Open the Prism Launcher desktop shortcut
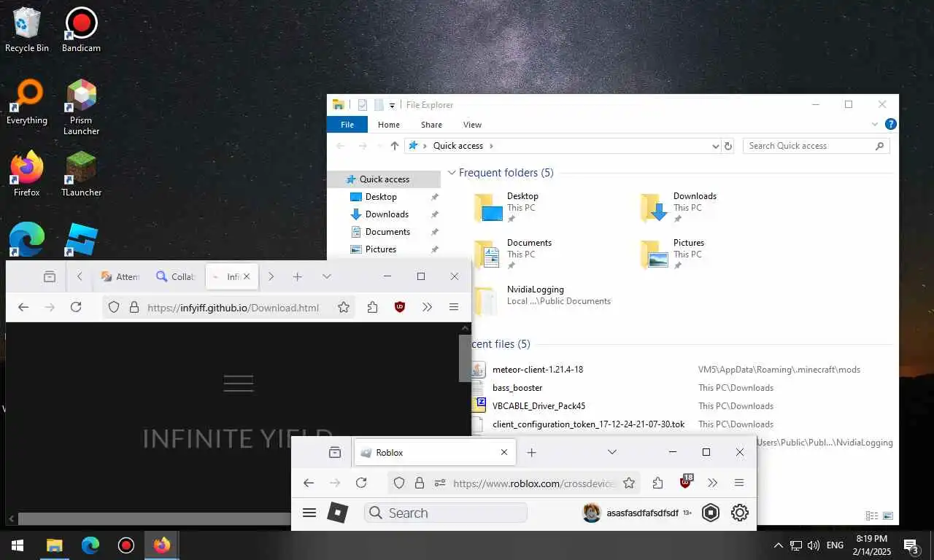This screenshot has height=560, width=934. pos(81,108)
